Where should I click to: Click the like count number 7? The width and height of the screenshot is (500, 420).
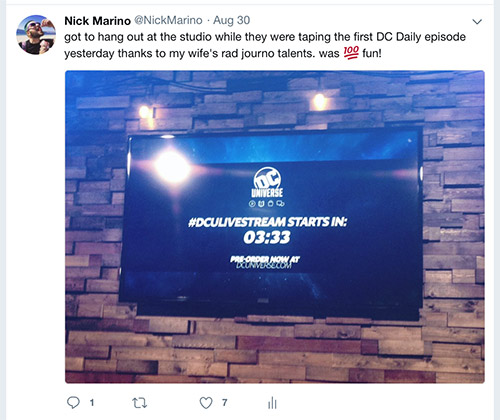click(225, 403)
